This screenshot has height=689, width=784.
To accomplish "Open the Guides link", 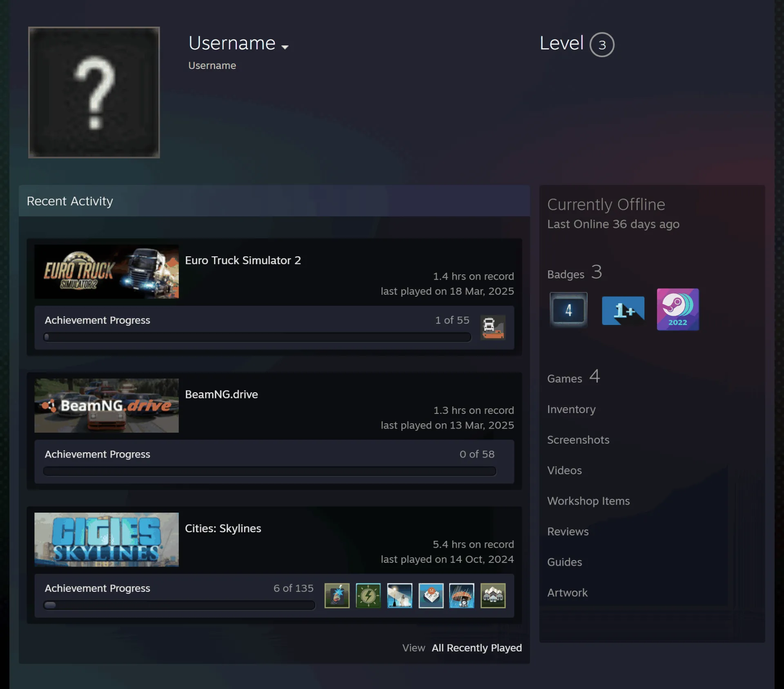I will tap(564, 562).
